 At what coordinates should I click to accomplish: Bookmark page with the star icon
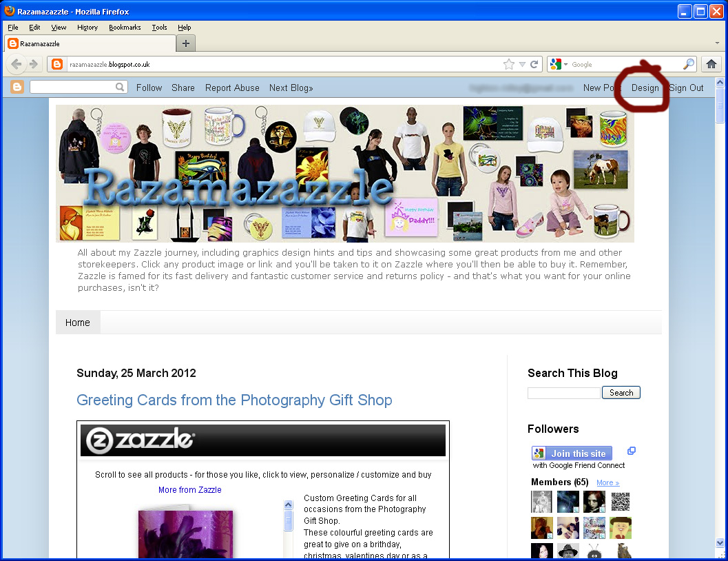[x=509, y=64]
